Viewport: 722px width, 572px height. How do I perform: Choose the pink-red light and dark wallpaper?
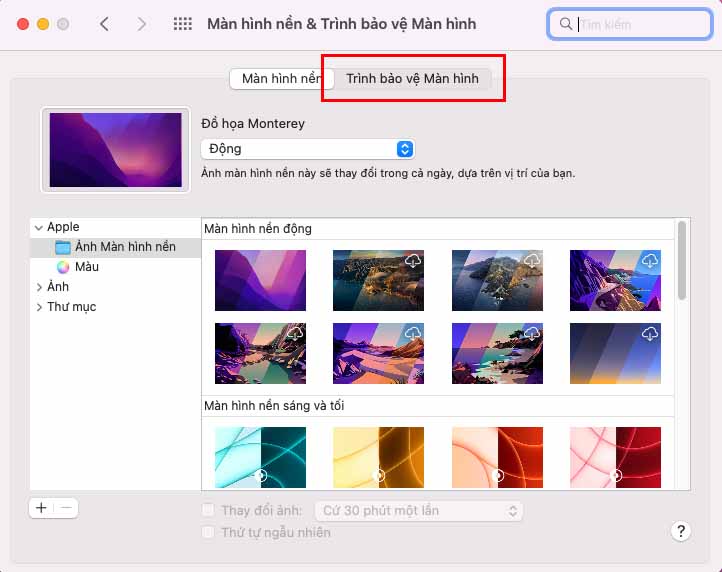[x=615, y=457]
